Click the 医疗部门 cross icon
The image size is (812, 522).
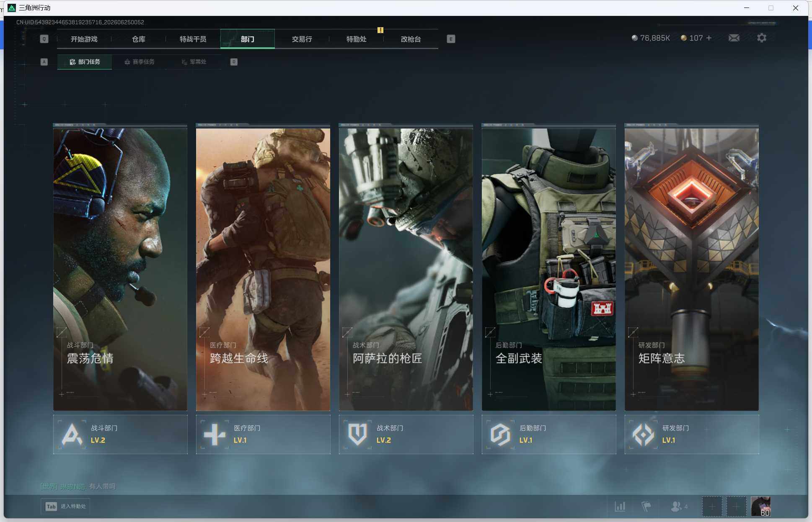215,435
